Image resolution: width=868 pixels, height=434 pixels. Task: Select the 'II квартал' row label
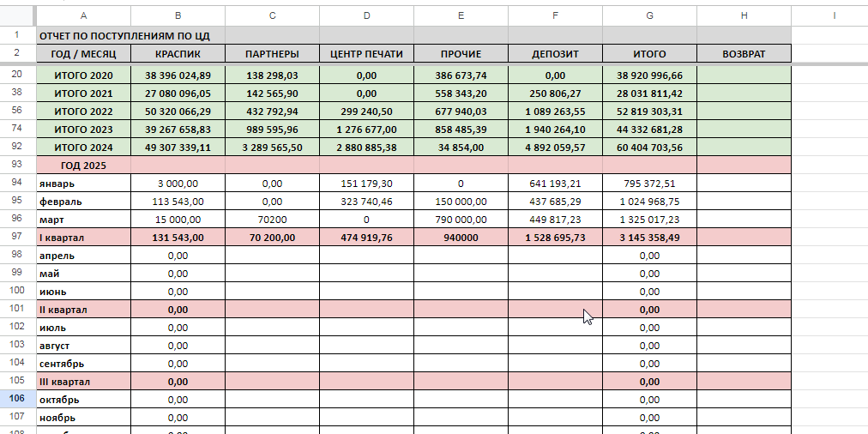pyautogui.click(x=83, y=310)
